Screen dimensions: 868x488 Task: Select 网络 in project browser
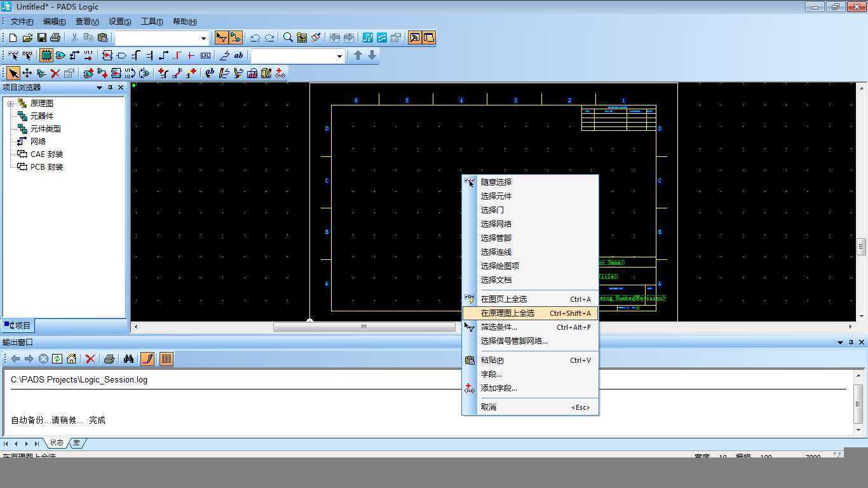pyautogui.click(x=38, y=141)
